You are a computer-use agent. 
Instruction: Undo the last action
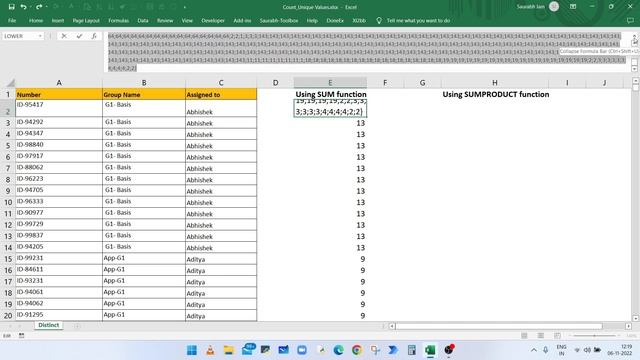23,7
